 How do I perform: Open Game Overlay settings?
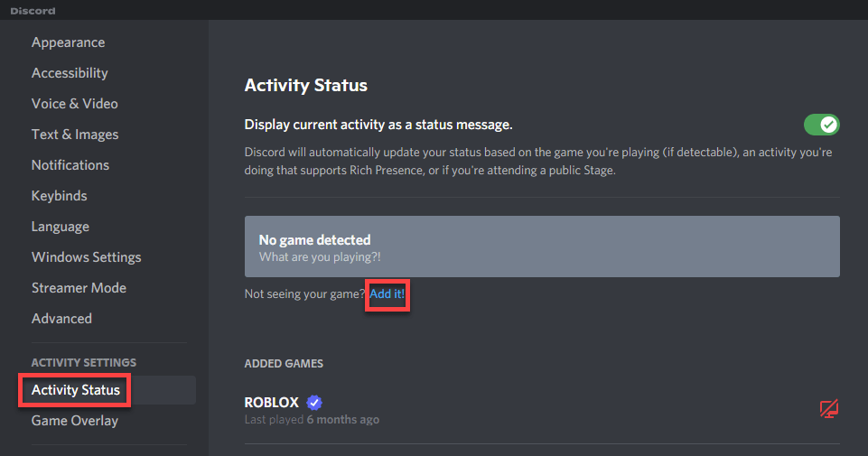pyautogui.click(x=75, y=421)
